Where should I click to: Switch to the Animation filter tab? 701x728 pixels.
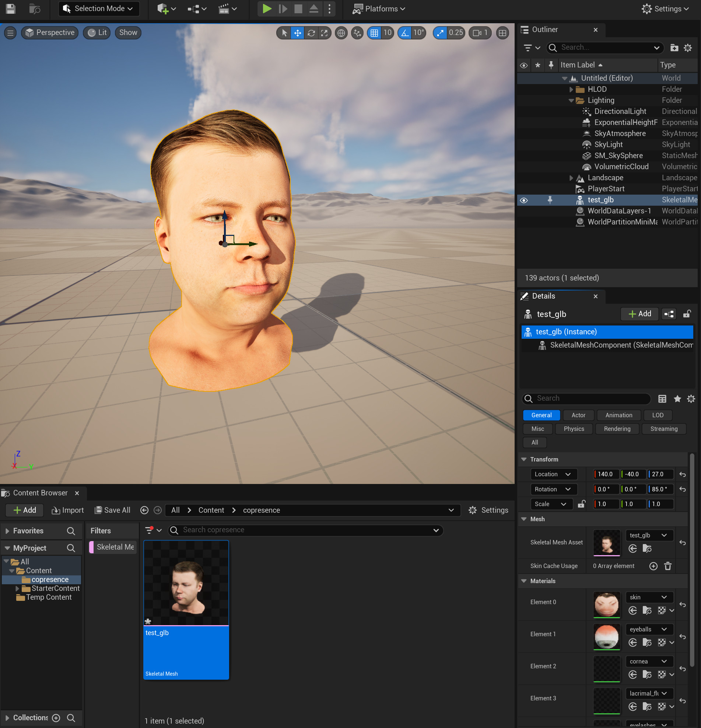pyautogui.click(x=618, y=415)
